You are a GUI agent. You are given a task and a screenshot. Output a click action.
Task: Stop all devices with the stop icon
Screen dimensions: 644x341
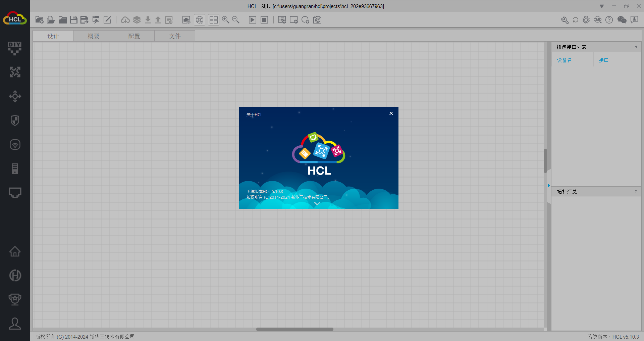click(x=264, y=19)
